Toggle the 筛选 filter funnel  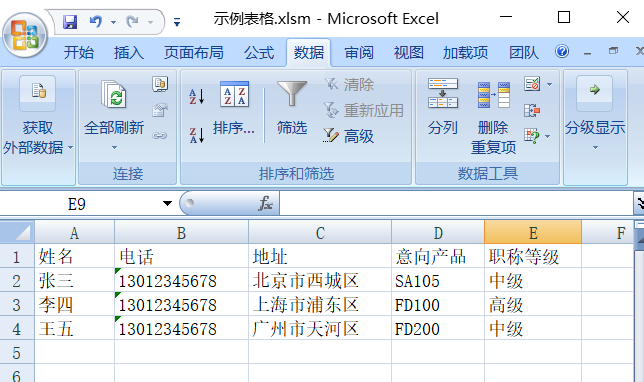292,108
